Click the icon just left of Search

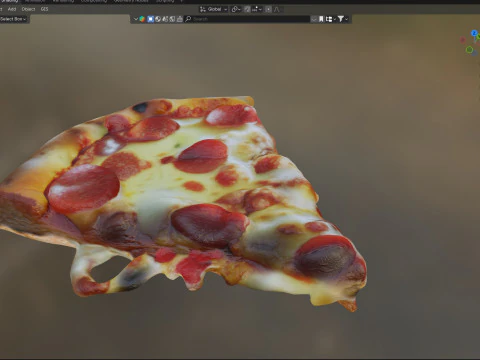(x=180, y=19)
